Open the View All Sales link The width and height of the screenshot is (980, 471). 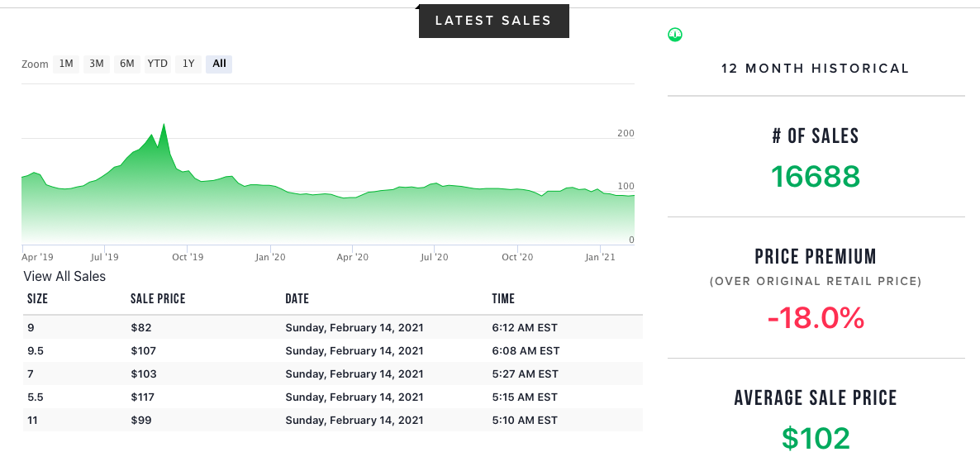pyautogui.click(x=64, y=277)
